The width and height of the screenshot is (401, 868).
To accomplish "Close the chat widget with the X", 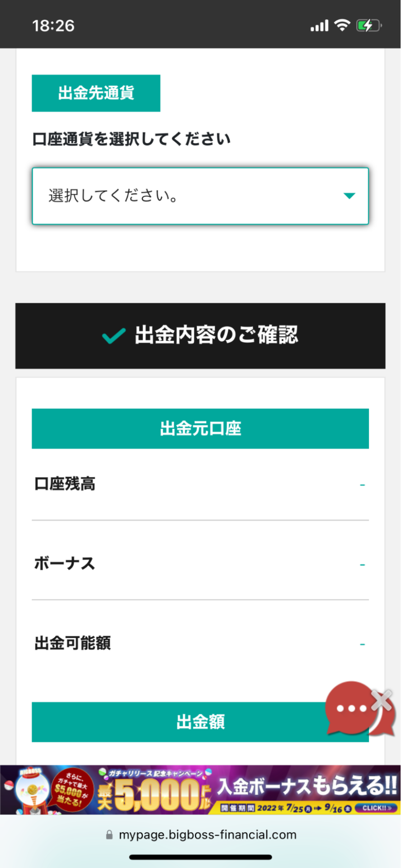I will (382, 700).
